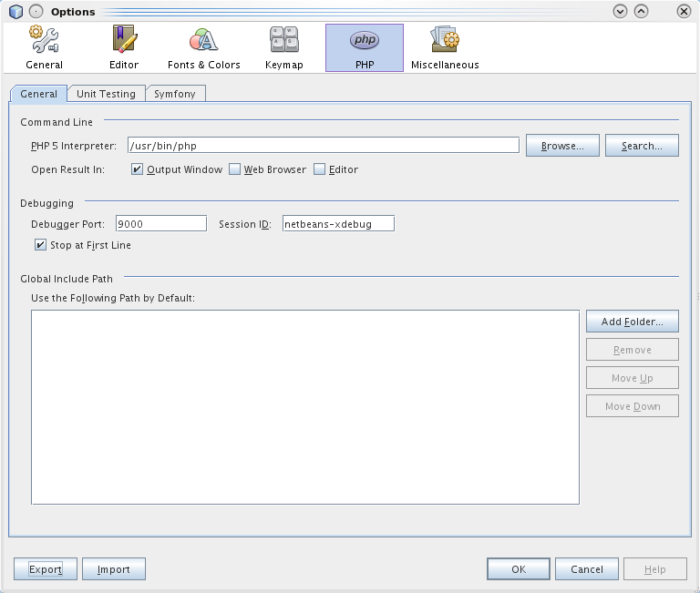Select the PHP options category
Image resolution: width=700 pixels, height=593 pixels.
pyautogui.click(x=365, y=47)
